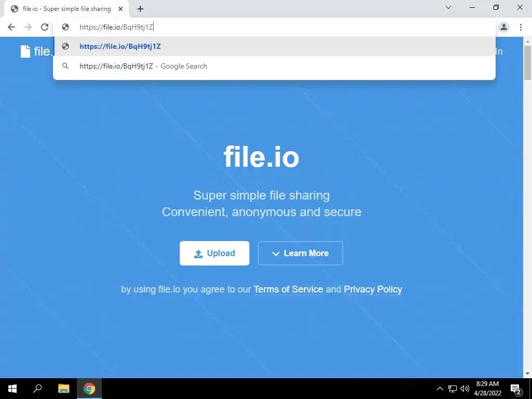532x399 pixels.
Task: Click the globe icon in the address bar
Action: coord(65,27)
